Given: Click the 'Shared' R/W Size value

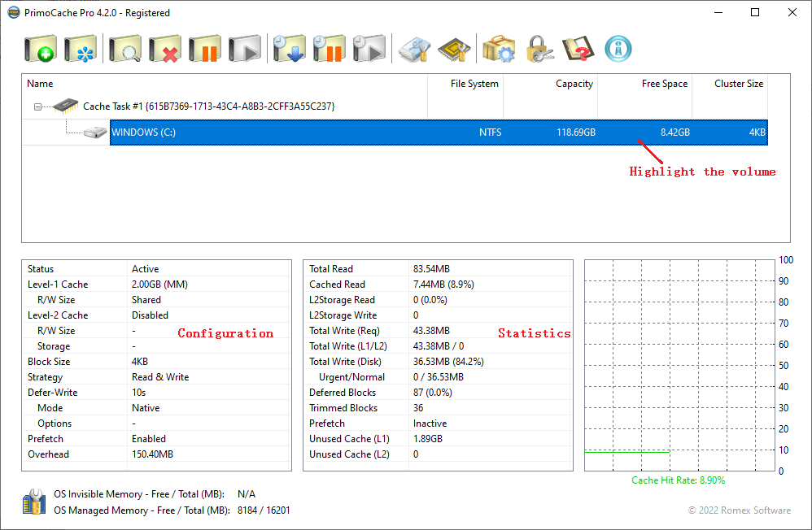Looking at the screenshot, I should [146, 300].
